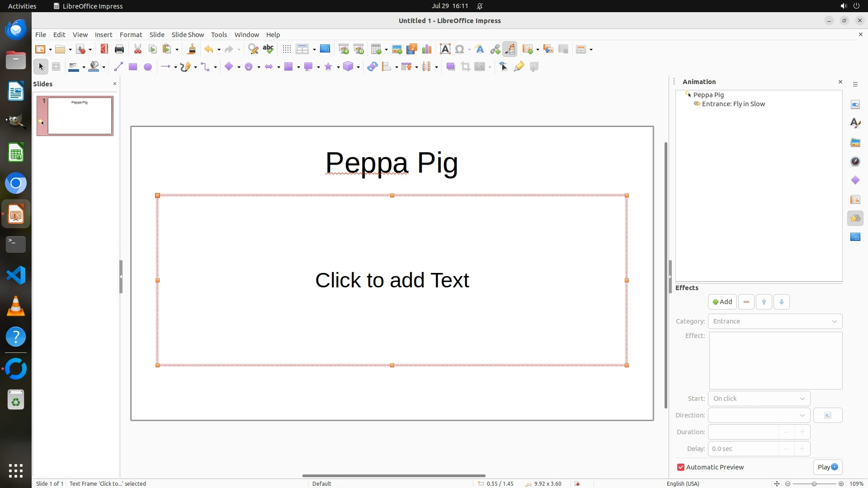This screenshot has width=868, height=488.
Task: Uncheck the Automatic Preview checkbox
Action: [x=681, y=467]
